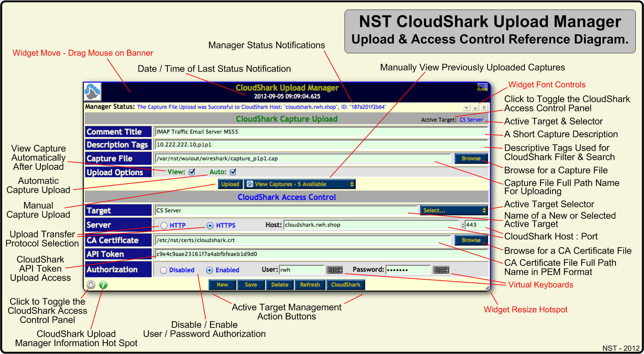The height and width of the screenshot is (354, 644).
Task: Reset widget font size with R control
Action: coord(484,108)
